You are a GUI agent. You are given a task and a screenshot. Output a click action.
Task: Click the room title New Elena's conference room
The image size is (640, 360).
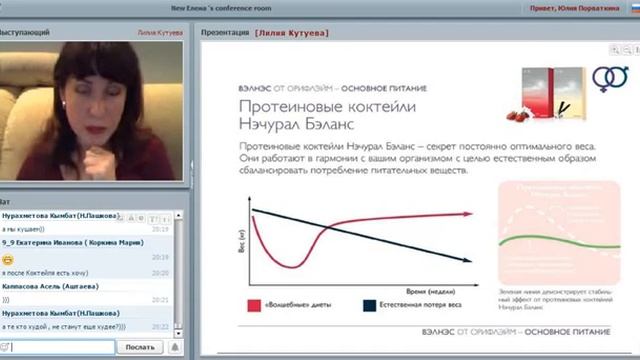tap(221, 8)
